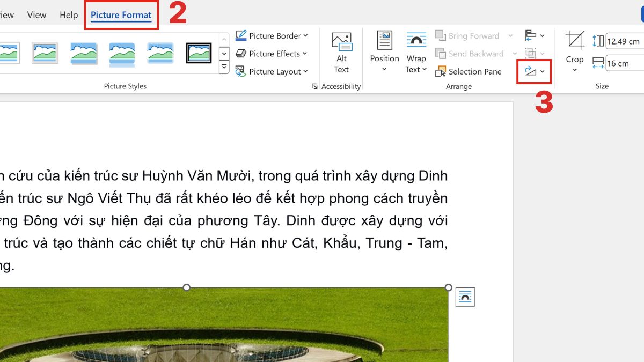Expand the Send Backward dropdown arrow
The height and width of the screenshot is (362, 644).
tap(515, 54)
